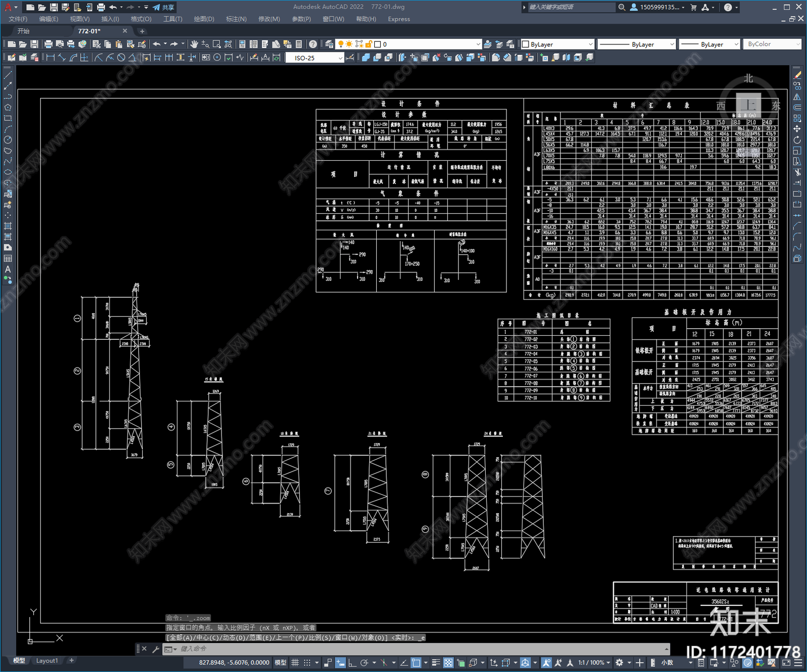The width and height of the screenshot is (807, 672).
Task: Open the ISO-25 dimension style dropdown
Action: (x=340, y=58)
